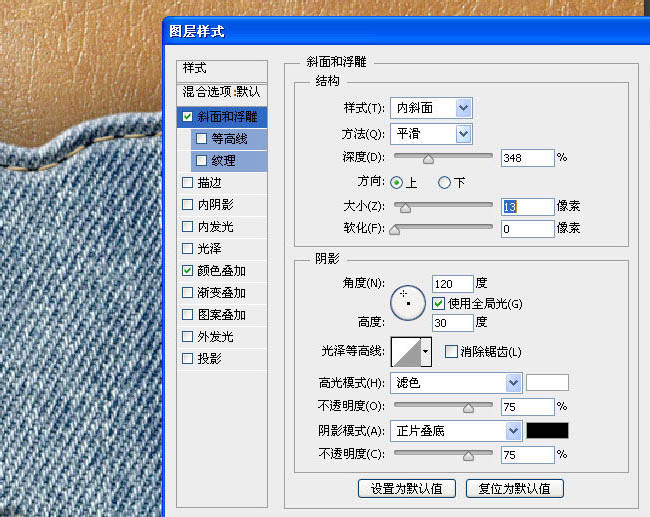Open 样式 dropdown showing 内斜面
Image resolution: width=650 pixels, height=517 pixels.
[x=431, y=108]
